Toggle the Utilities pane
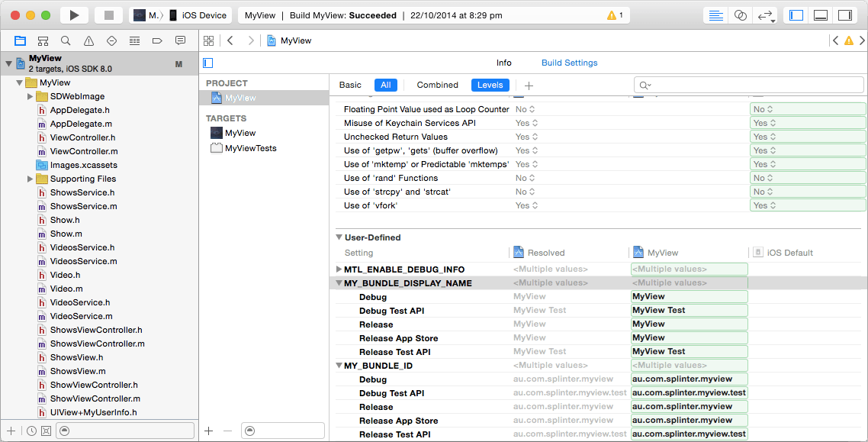 [844, 15]
